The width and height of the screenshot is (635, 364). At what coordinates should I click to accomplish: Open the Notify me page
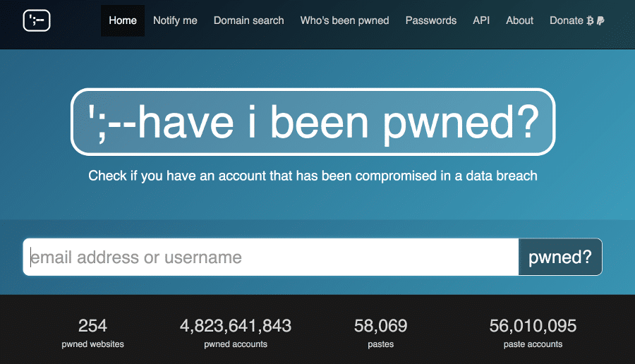[175, 20]
